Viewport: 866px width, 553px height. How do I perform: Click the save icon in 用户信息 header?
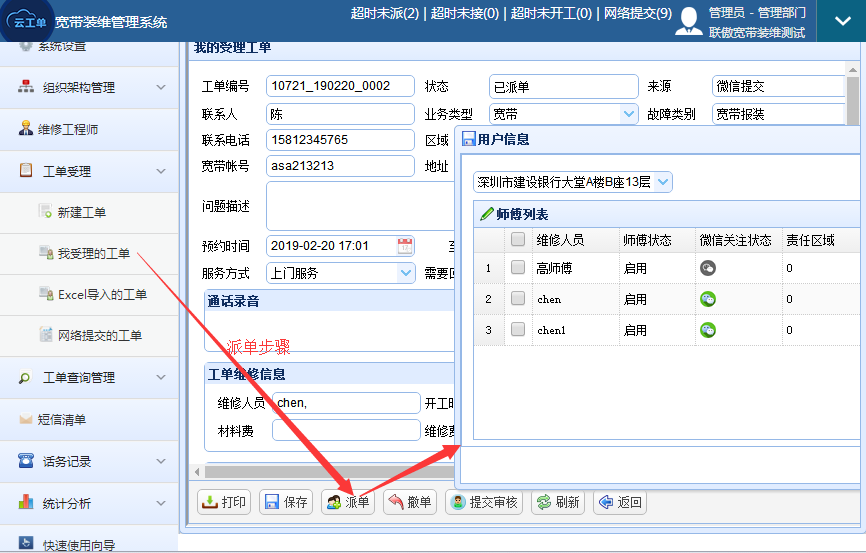pyautogui.click(x=468, y=140)
